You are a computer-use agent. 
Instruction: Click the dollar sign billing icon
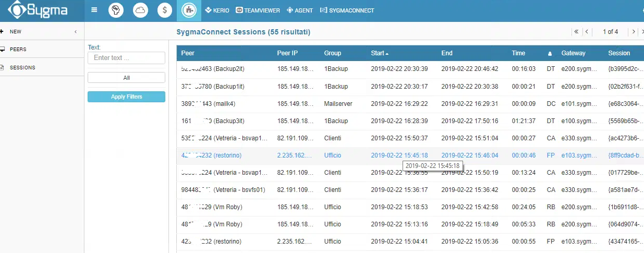pyautogui.click(x=165, y=10)
